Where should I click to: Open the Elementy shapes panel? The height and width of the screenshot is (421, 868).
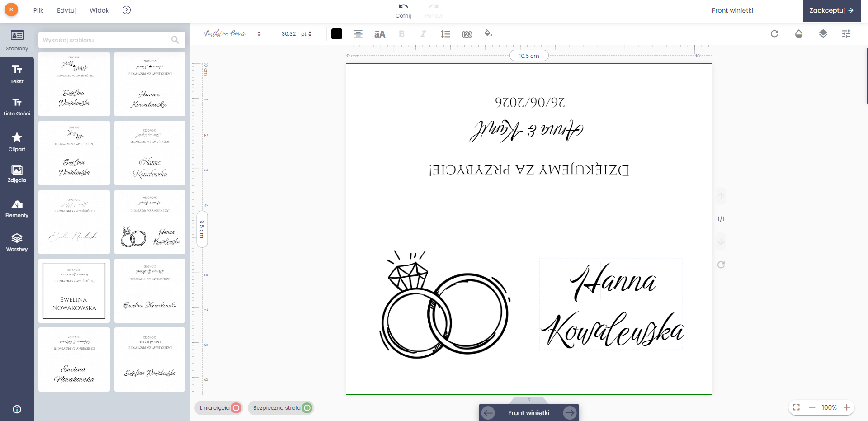tap(17, 208)
